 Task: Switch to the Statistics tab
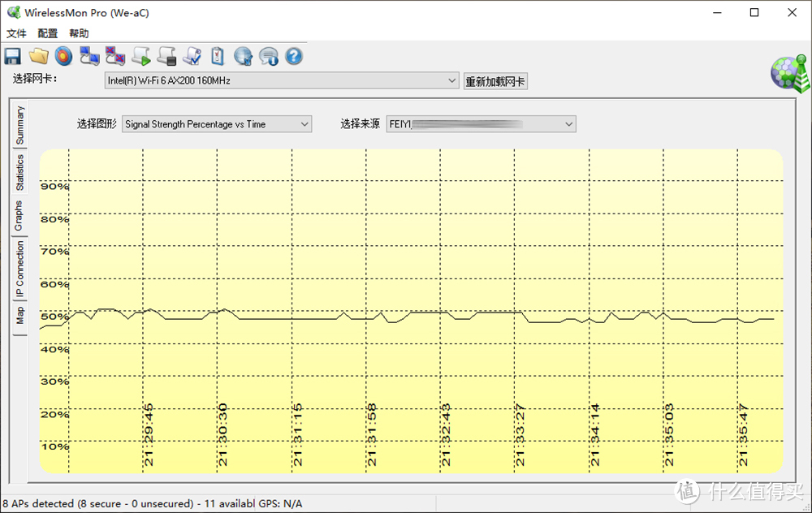pos(20,172)
